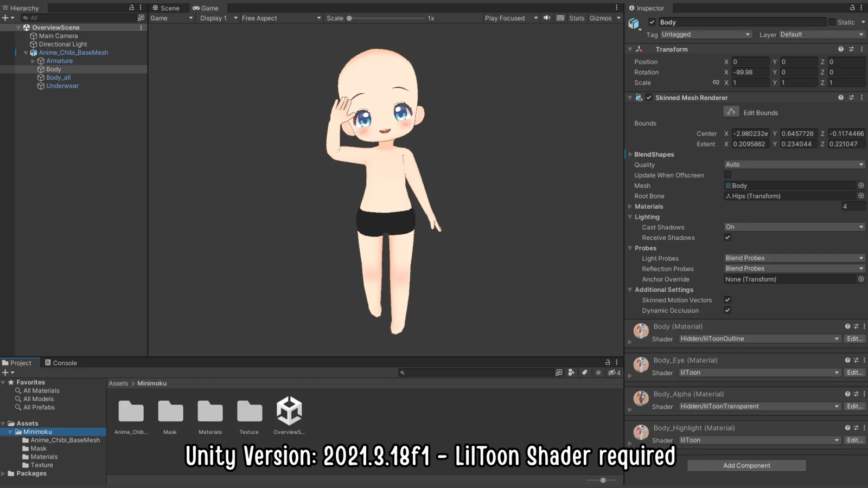
Task: Open the Tag dropdown showing Untagged
Action: 705,34
